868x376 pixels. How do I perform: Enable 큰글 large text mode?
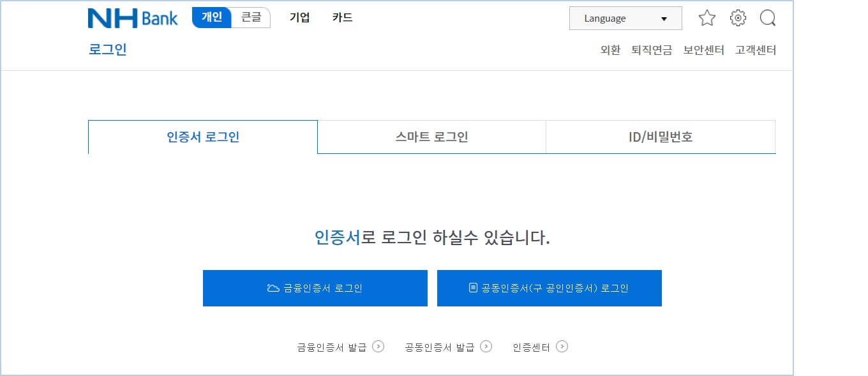pyautogui.click(x=250, y=18)
